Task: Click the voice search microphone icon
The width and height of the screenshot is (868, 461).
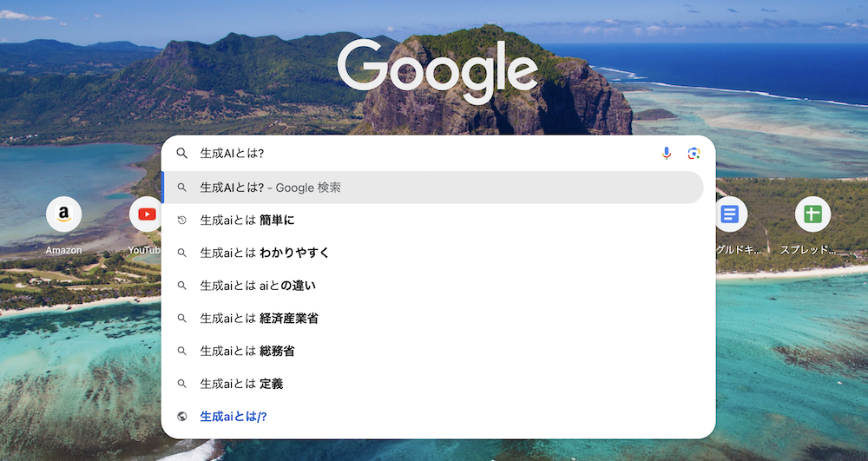Action: click(667, 154)
